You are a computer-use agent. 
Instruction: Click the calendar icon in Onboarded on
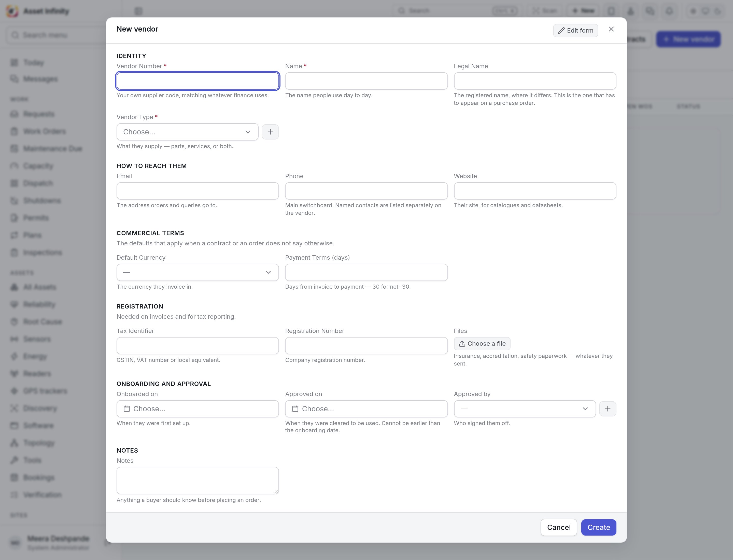click(127, 409)
